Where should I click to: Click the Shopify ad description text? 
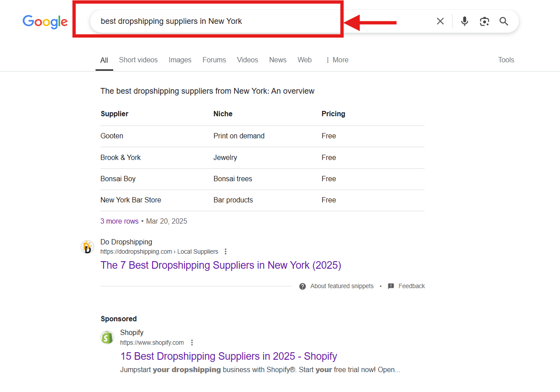pyautogui.click(x=260, y=369)
